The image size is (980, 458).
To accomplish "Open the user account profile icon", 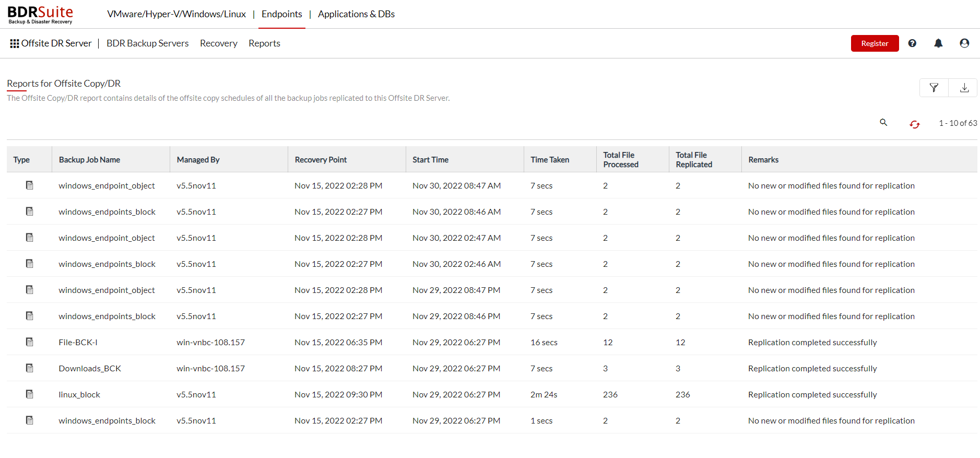I will (964, 43).
